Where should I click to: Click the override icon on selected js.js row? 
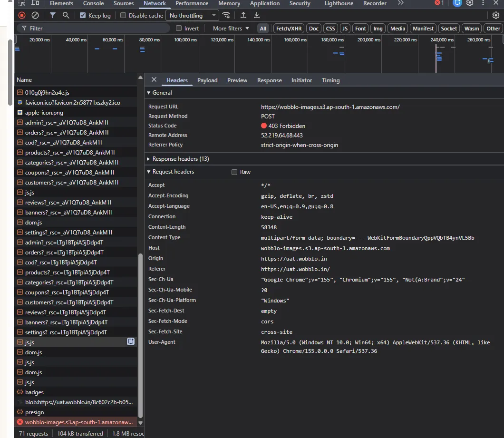pyautogui.click(x=130, y=341)
